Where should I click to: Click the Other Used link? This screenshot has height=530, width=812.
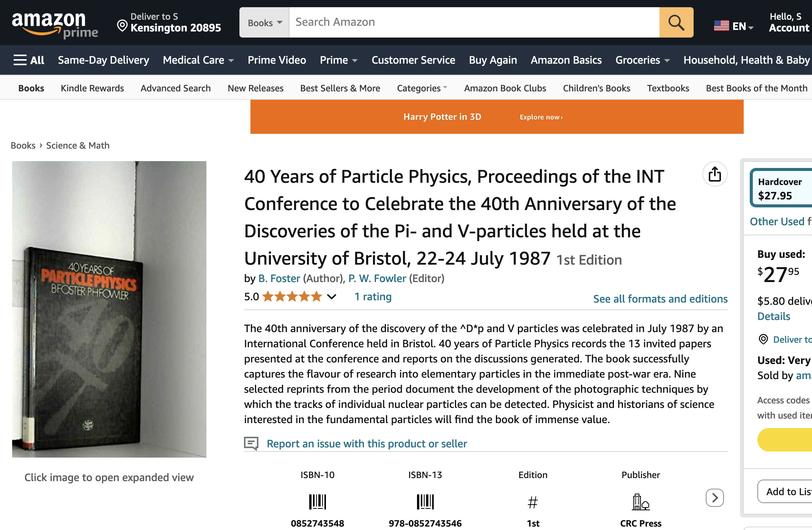point(777,221)
